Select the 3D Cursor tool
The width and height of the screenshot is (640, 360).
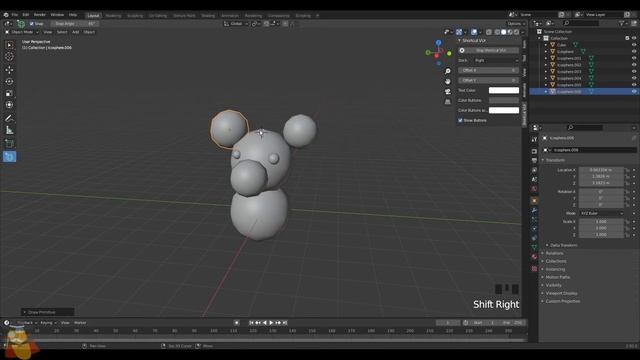9,57
